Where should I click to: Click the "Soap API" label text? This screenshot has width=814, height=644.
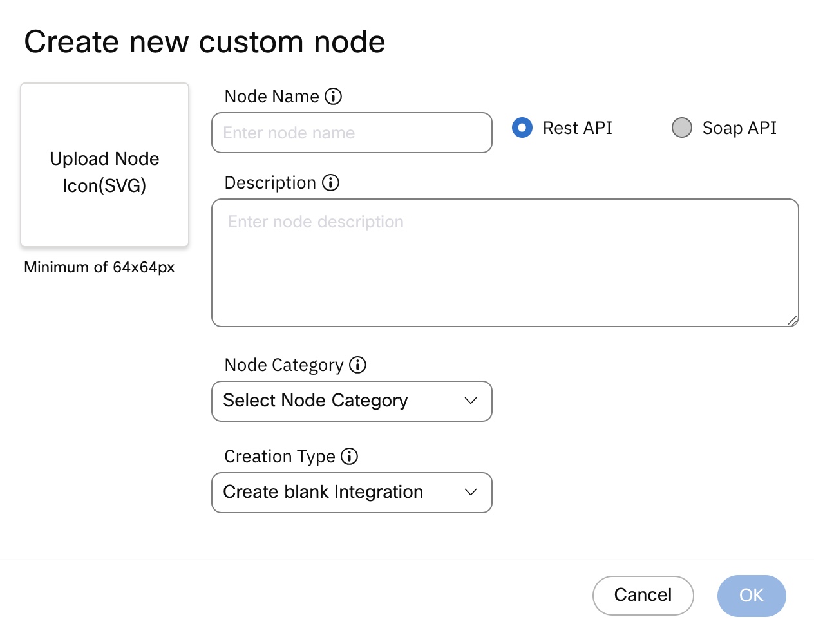[739, 128]
